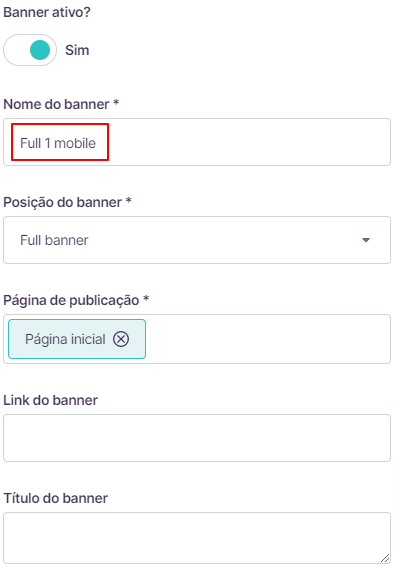Click the Banner ativo? label
The image size is (395, 566).
[47, 12]
